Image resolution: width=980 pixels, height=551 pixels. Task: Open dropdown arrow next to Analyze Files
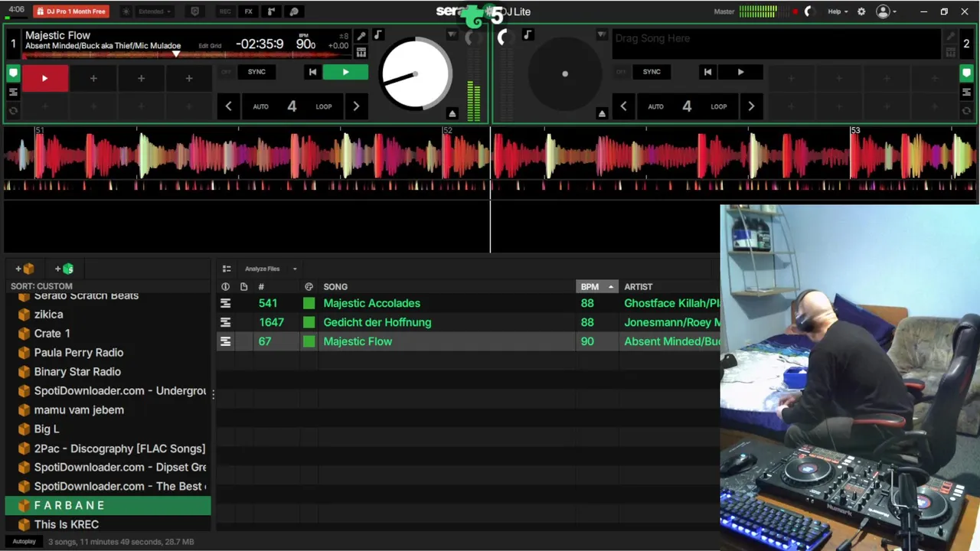[295, 269]
